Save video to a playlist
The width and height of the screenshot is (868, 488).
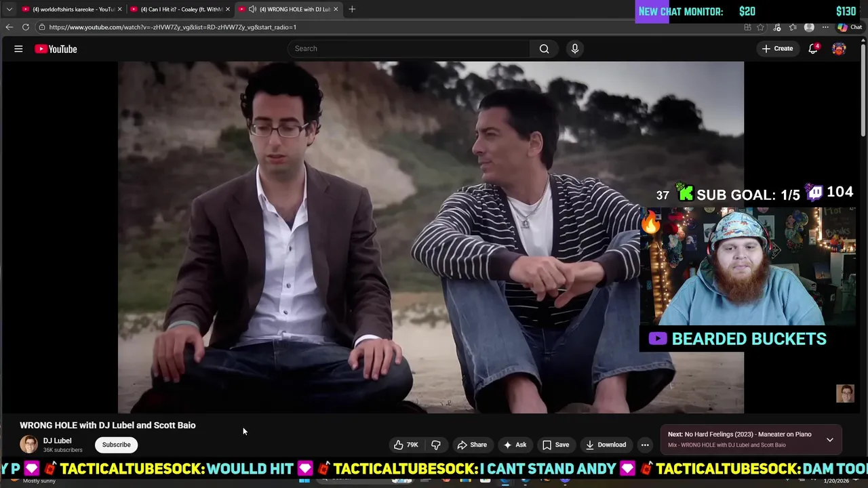coord(555,445)
